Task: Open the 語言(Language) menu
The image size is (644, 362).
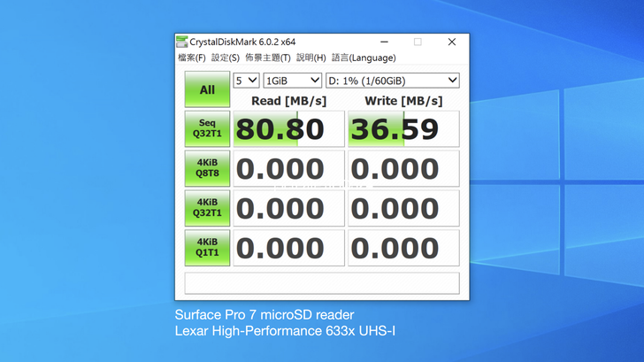Action: pos(364,58)
